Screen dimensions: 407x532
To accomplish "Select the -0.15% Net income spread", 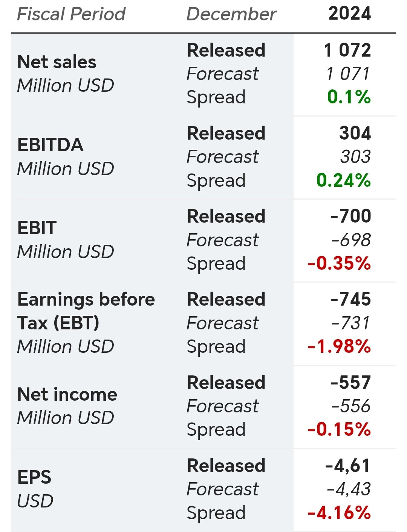I will click(x=339, y=429).
